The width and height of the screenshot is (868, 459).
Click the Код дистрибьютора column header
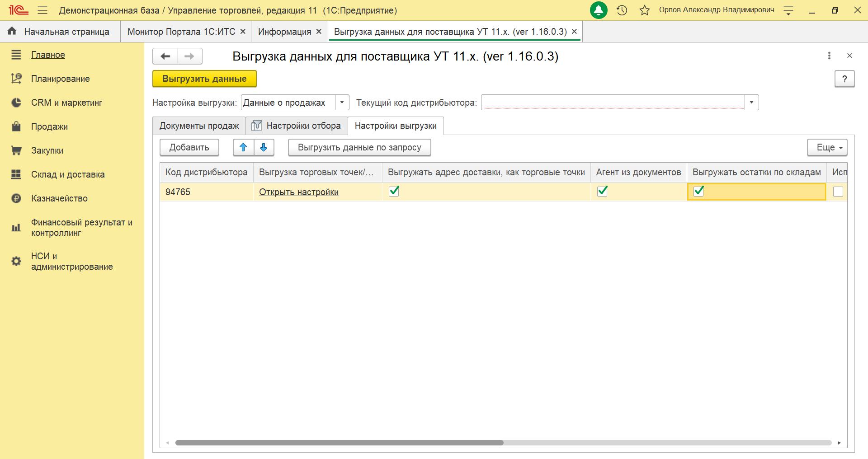[207, 172]
